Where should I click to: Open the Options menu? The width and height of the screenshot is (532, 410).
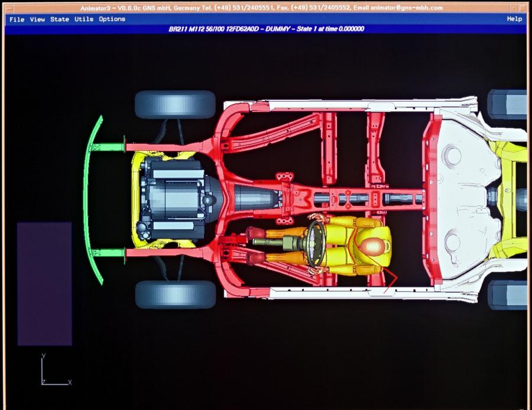(112, 20)
